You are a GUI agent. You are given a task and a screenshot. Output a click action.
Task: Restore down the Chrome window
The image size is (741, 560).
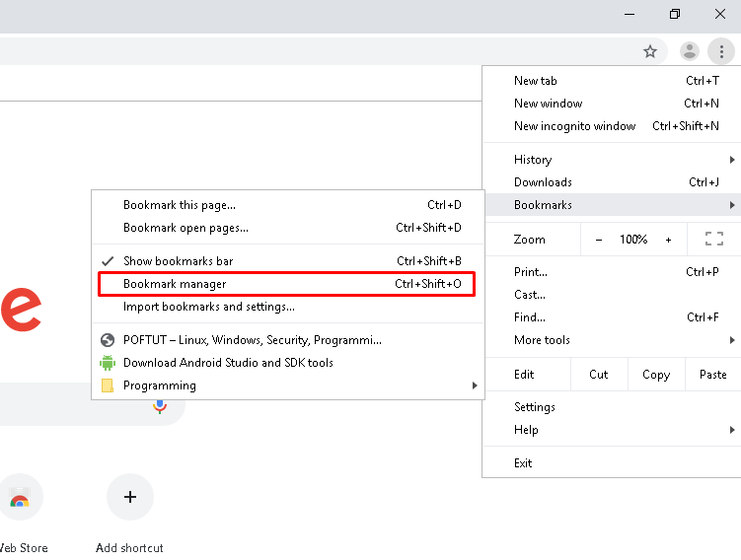click(x=675, y=14)
